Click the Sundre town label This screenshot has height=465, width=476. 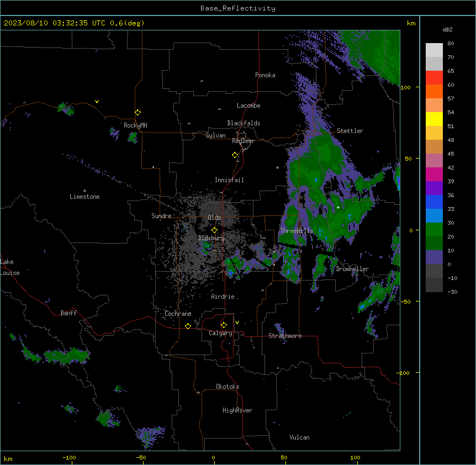(x=161, y=216)
